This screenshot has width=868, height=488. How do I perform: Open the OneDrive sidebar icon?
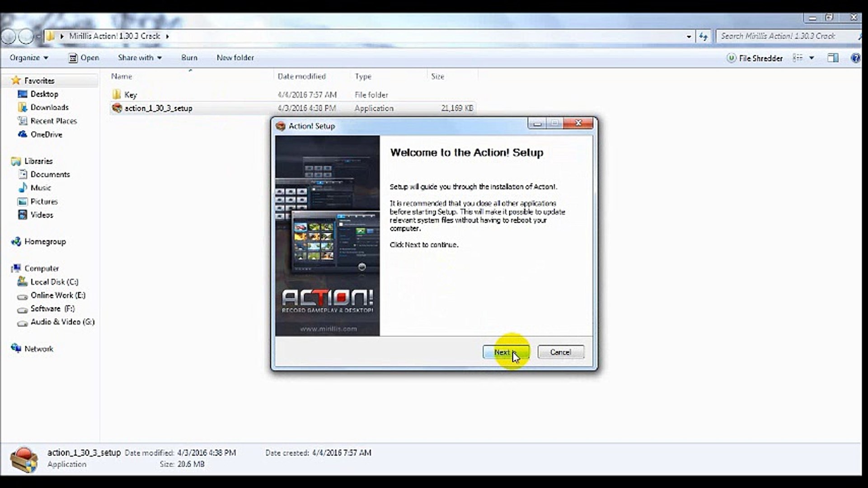tap(23, 134)
